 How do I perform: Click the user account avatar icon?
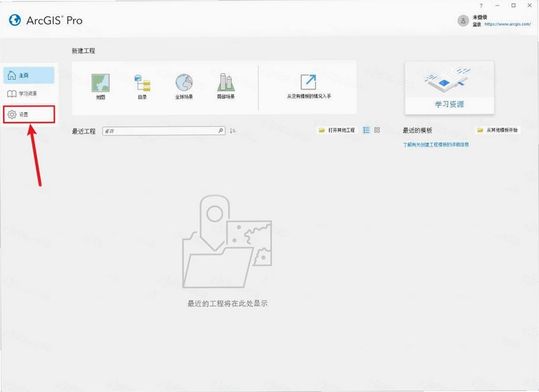[x=463, y=21]
